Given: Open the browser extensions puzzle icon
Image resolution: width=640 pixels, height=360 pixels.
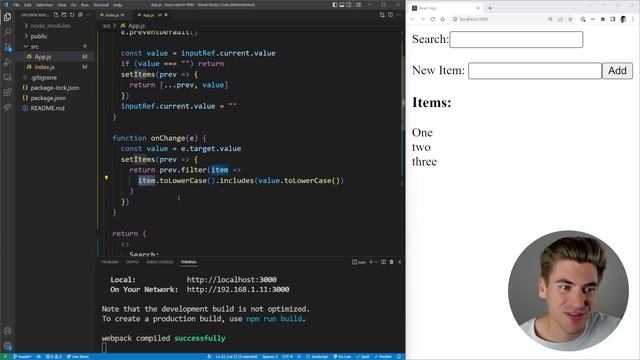Looking at the screenshot, I should point(602,19).
